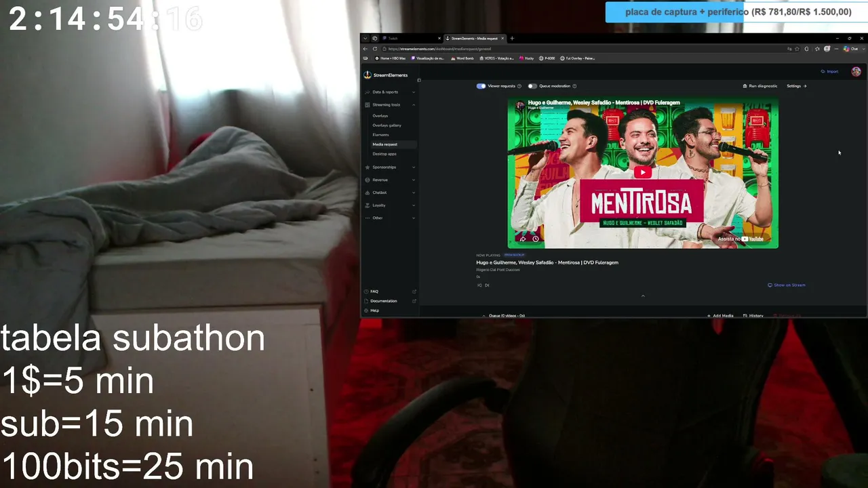Go back using the browser back arrow
The image size is (868, 488).
click(x=366, y=49)
